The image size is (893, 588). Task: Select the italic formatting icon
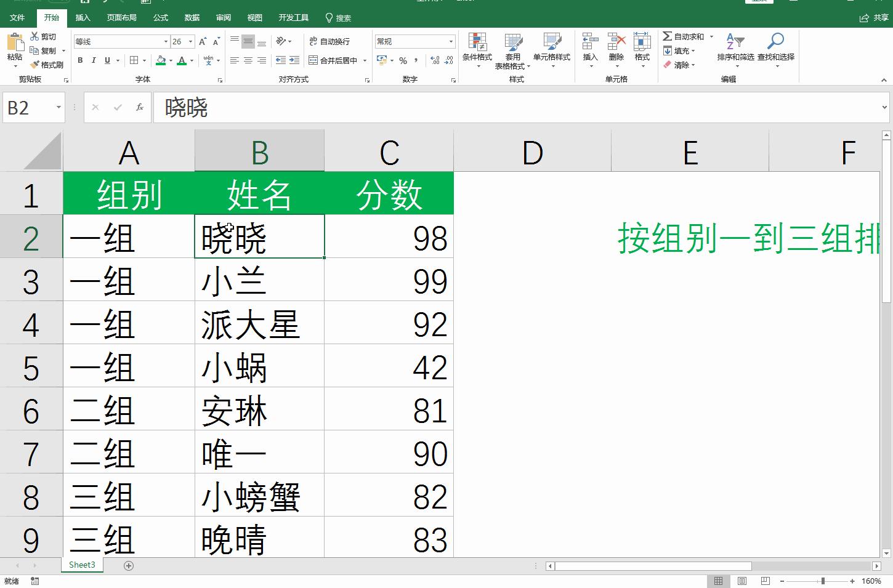pyautogui.click(x=93, y=60)
